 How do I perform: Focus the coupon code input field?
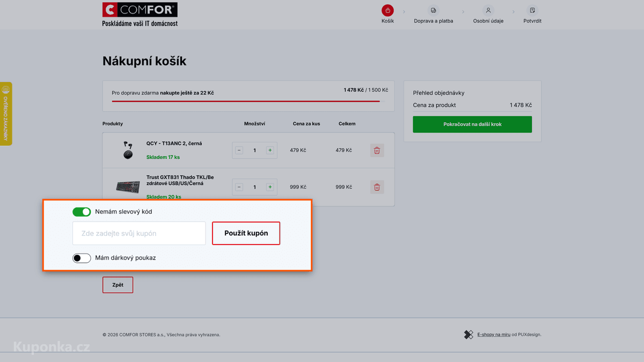click(x=139, y=233)
